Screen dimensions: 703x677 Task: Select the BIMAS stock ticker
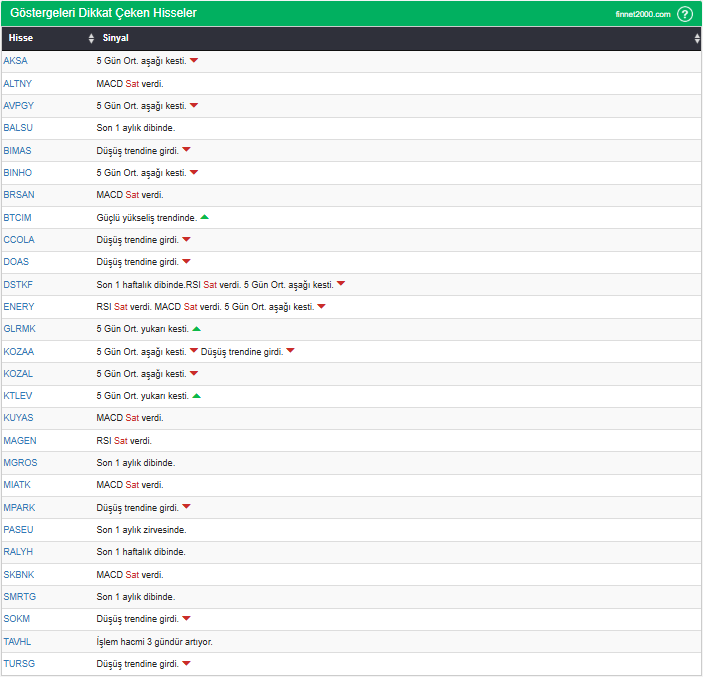click(17, 150)
